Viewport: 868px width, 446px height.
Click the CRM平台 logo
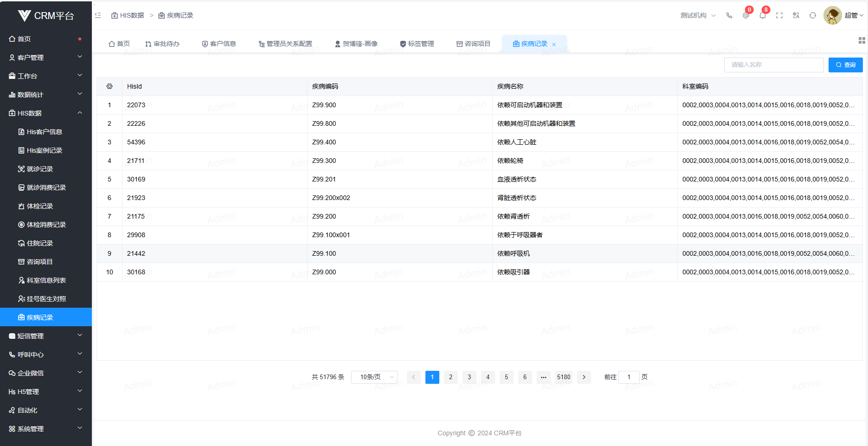pos(46,16)
